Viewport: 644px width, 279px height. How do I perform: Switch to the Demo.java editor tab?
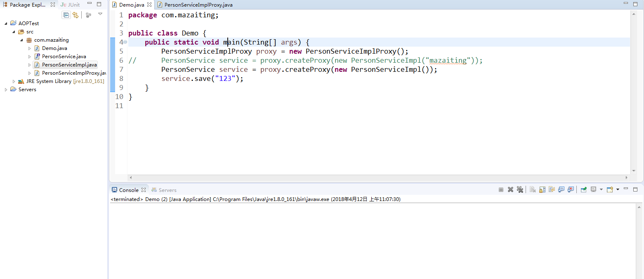131,5
